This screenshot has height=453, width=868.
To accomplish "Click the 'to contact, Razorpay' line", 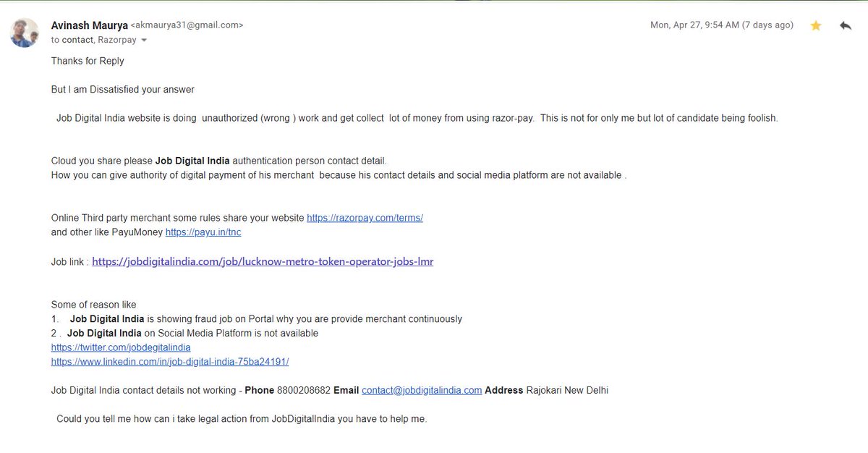I will [x=93, y=40].
